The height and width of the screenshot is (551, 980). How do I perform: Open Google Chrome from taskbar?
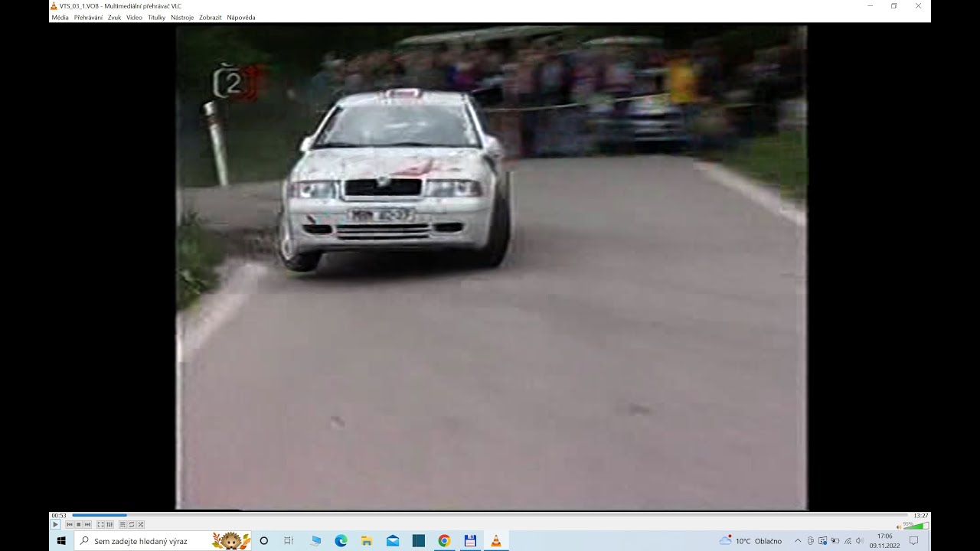444,540
